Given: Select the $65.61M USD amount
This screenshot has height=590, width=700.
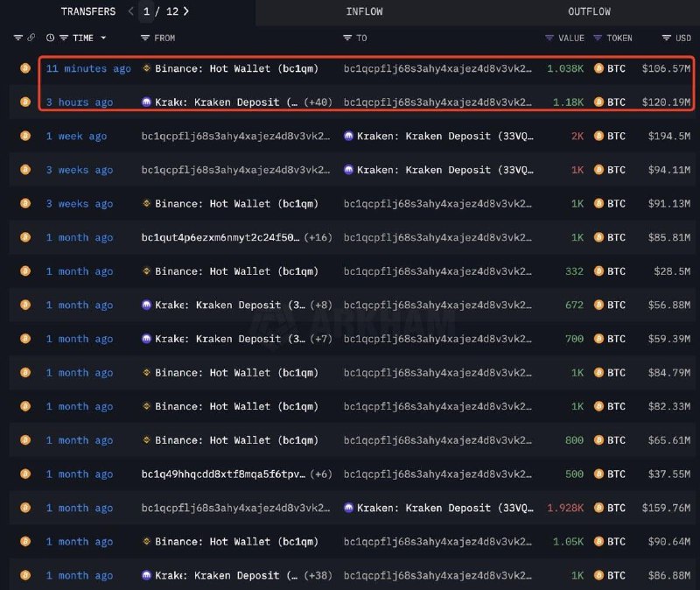Looking at the screenshot, I should 669,440.
